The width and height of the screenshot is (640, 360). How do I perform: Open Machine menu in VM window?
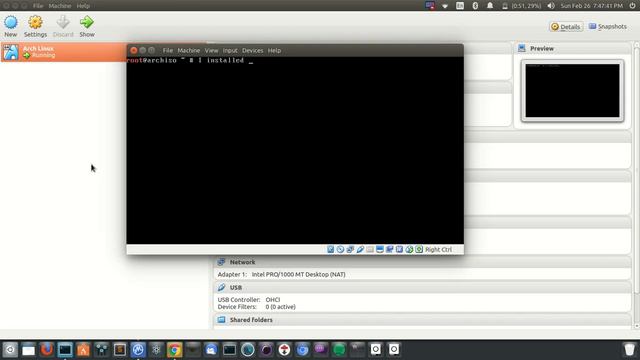(189, 50)
